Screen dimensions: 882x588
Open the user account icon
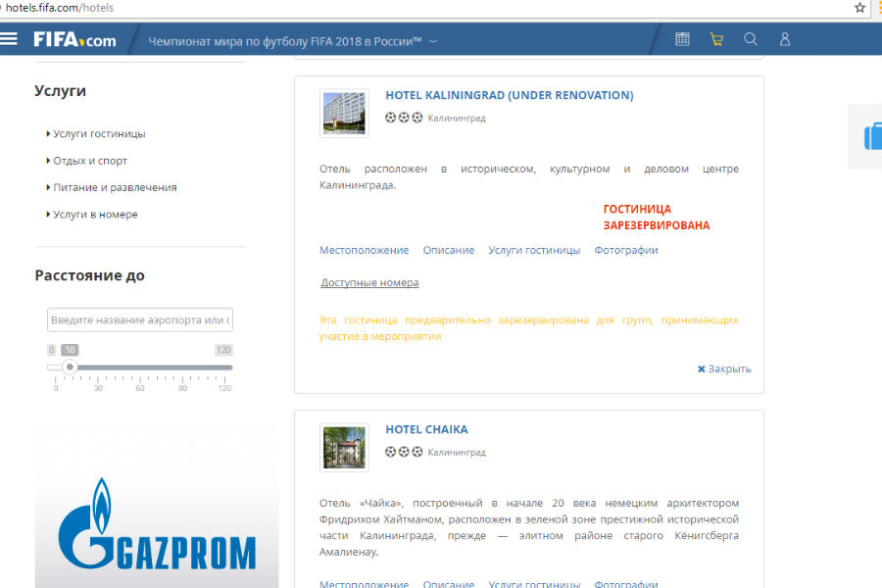tap(785, 39)
